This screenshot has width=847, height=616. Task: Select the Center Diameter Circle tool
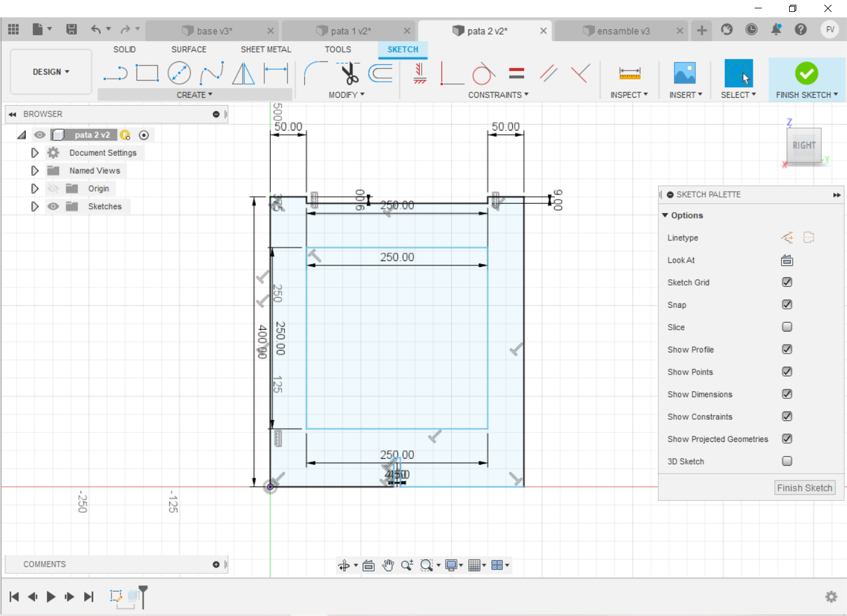click(x=179, y=73)
